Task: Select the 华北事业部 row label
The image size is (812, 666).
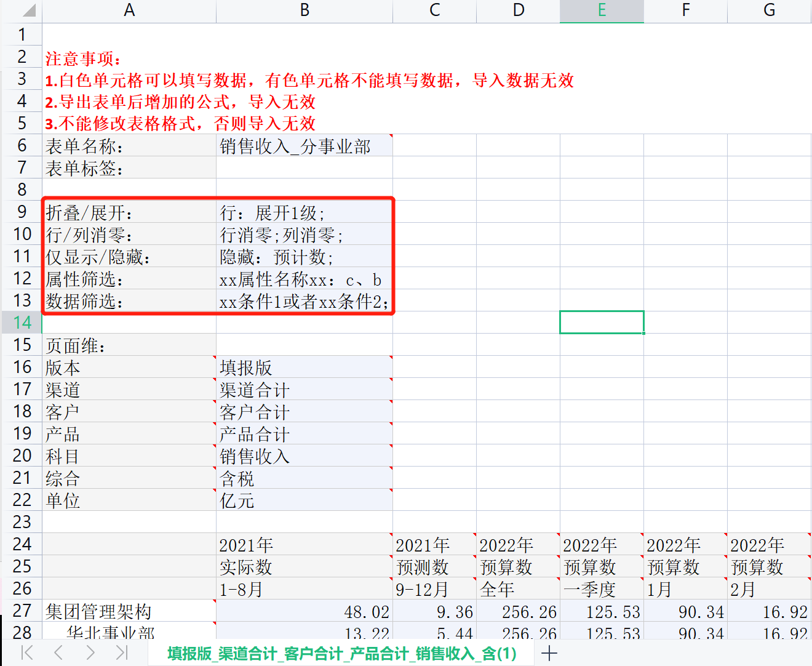Action: coord(129,632)
